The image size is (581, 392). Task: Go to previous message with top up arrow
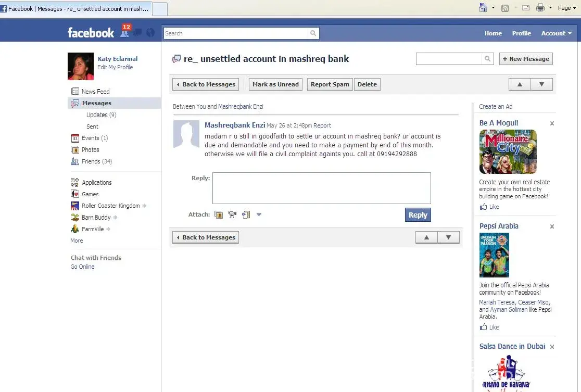[520, 84]
